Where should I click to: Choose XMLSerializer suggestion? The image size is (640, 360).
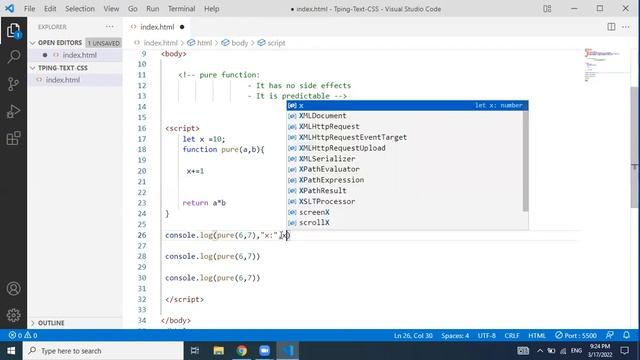point(405,159)
